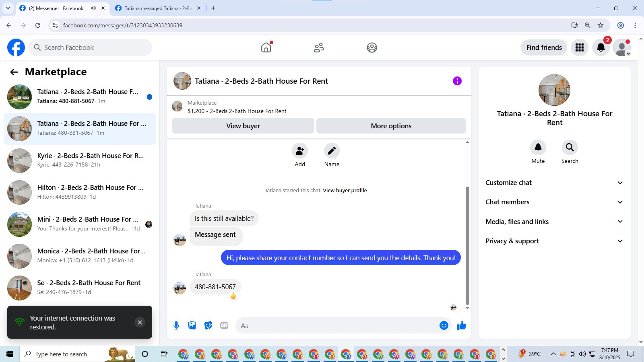Open the tab search dropdown arrow
The image size is (644, 362).
(8, 8)
